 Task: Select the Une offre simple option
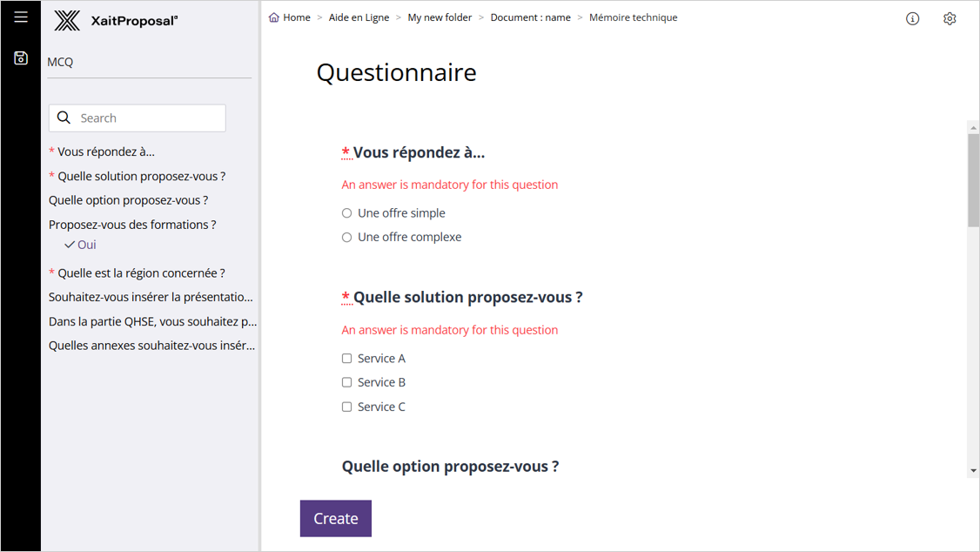(x=347, y=213)
